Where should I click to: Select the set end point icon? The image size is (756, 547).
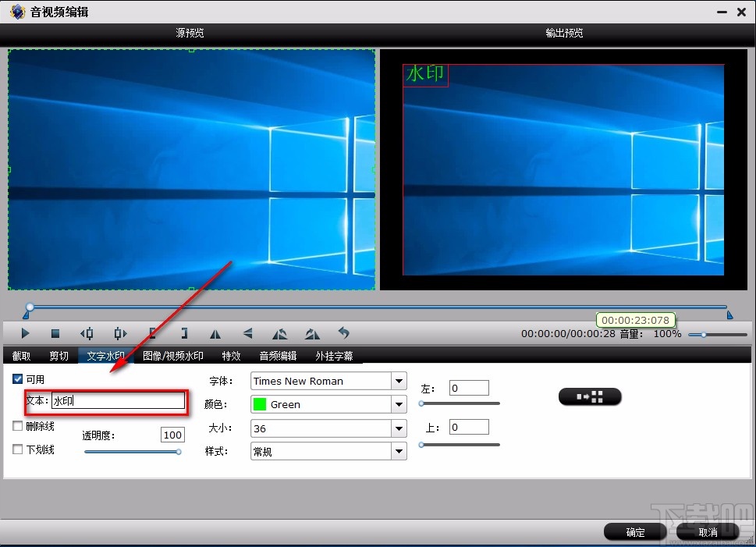pyautogui.click(x=184, y=333)
